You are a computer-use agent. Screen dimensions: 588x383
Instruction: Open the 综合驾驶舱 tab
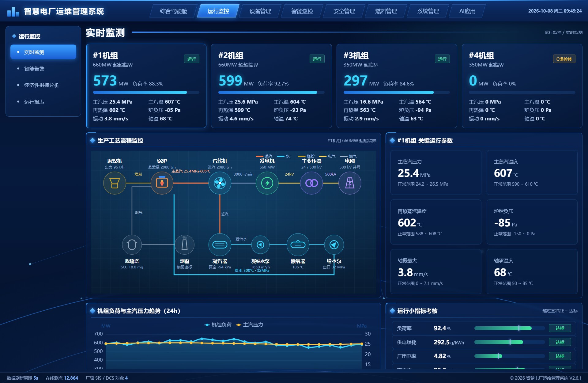[x=173, y=11]
